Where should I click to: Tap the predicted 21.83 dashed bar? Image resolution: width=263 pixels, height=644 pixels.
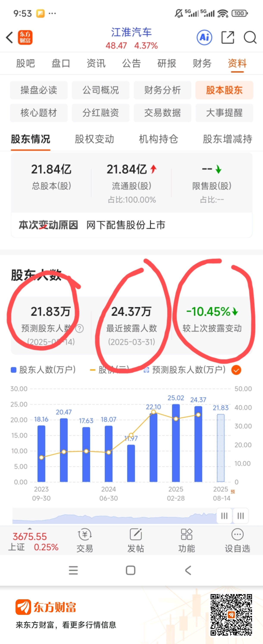[221, 448]
